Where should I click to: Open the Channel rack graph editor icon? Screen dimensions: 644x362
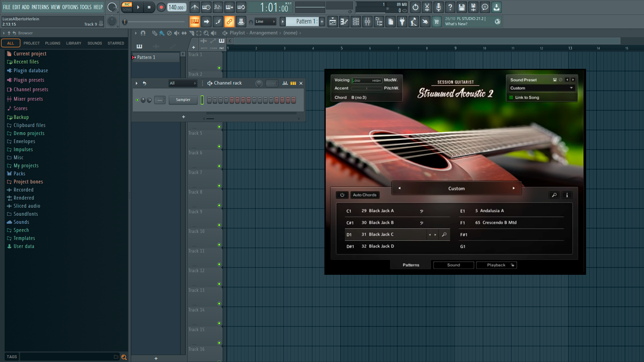pyautogui.click(x=285, y=83)
